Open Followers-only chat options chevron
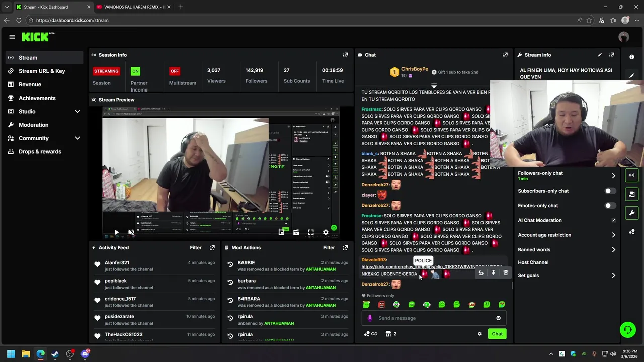Image resolution: width=644 pixels, height=362 pixels. [613, 176]
